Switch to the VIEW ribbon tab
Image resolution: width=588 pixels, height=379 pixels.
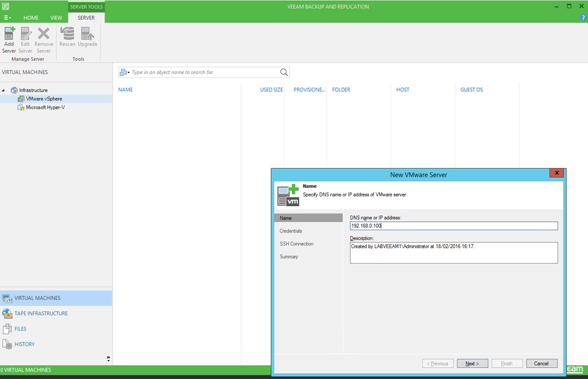56,18
